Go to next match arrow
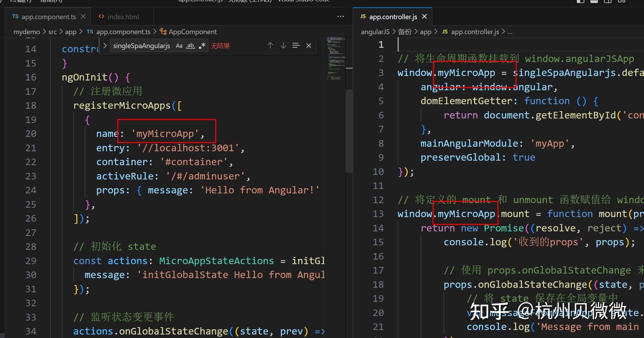Screen dimensions: 644x338 (x=283, y=46)
